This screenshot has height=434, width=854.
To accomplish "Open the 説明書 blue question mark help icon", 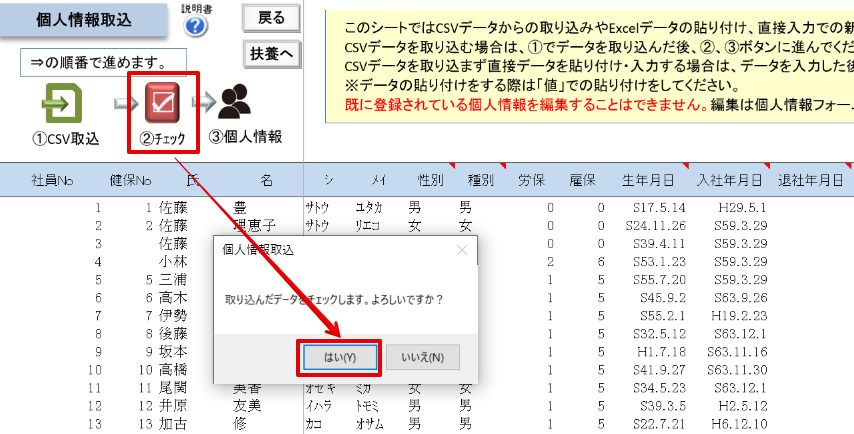I will (196, 26).
